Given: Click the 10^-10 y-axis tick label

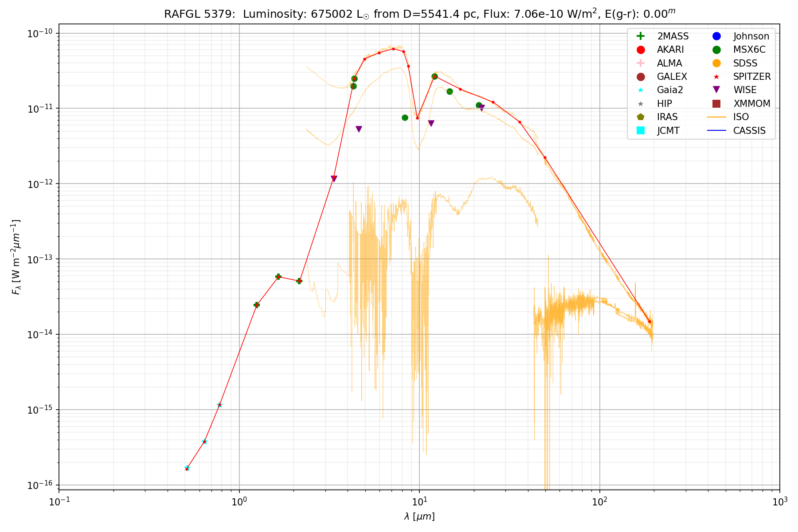Looking at the screenshot, I should pyautogui.click(x=40, y=34).
